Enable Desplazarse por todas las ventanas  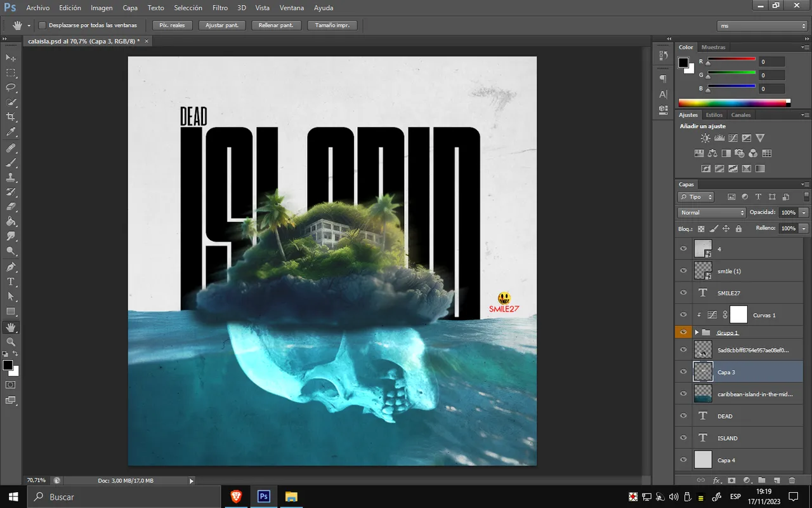(x=43, y=25)
